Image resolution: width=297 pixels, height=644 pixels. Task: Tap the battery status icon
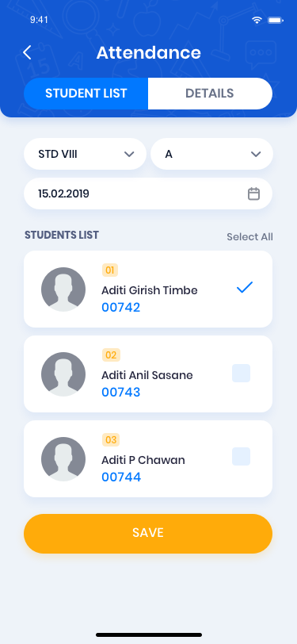(x=276, y=20)
